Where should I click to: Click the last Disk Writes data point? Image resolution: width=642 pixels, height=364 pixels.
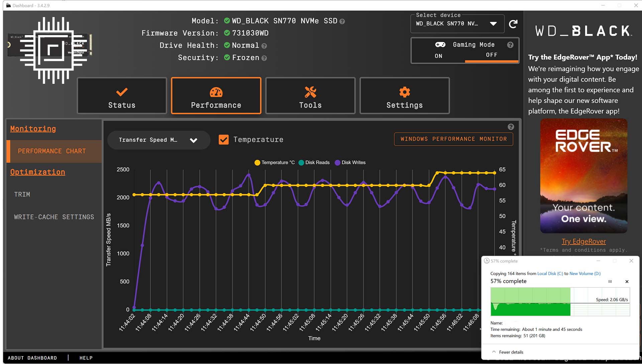495,189
